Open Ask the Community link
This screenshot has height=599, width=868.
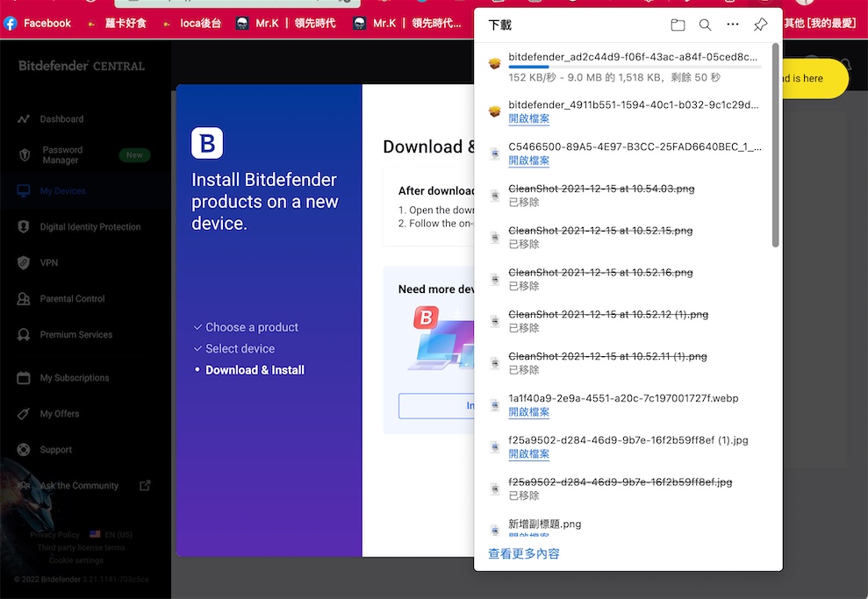coord(79,486)
